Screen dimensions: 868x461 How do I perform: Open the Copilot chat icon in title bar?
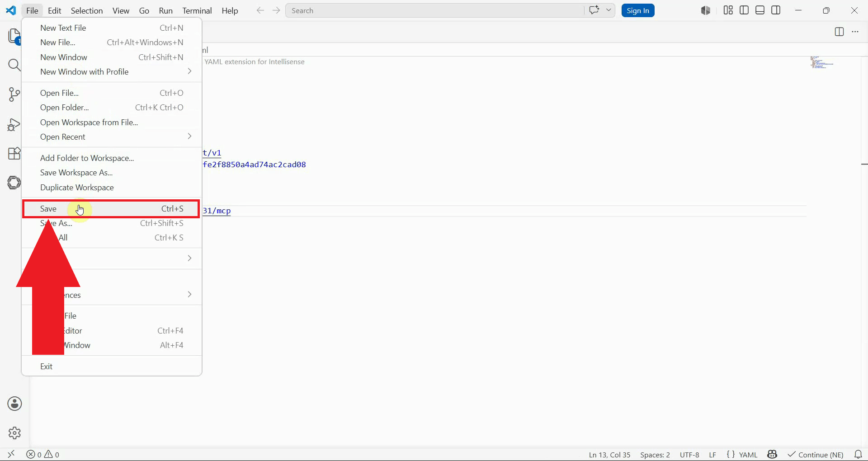click(x=594, y=10)
